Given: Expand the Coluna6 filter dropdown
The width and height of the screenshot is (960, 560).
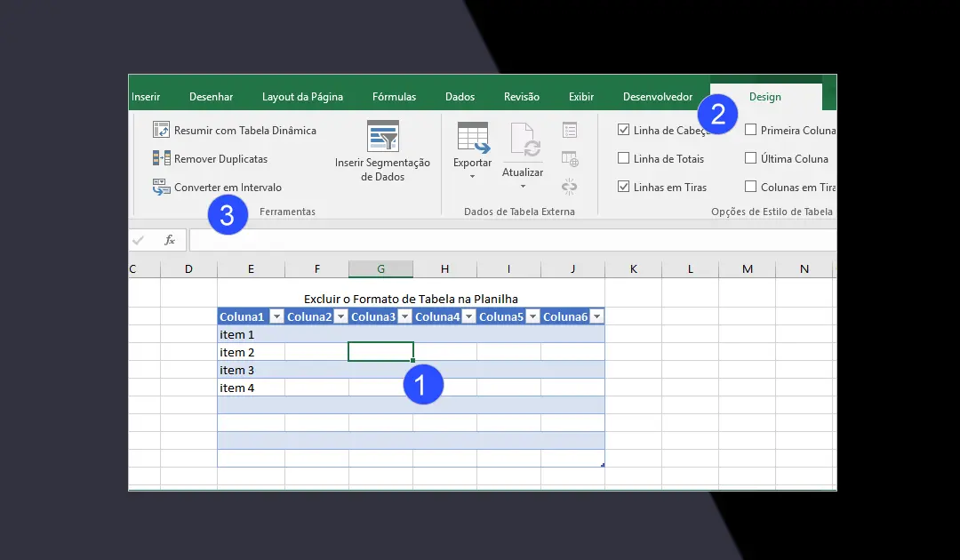Looking at the screenshot, I should pos(596,317).
